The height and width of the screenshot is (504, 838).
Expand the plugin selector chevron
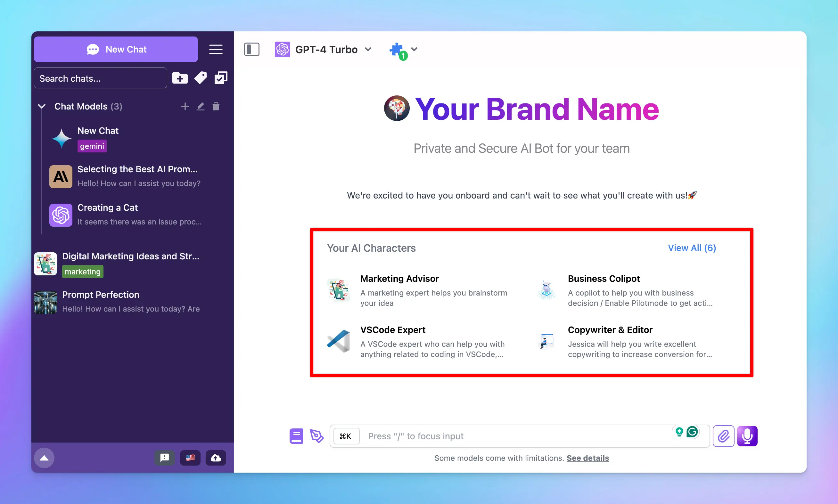point(415,50)
